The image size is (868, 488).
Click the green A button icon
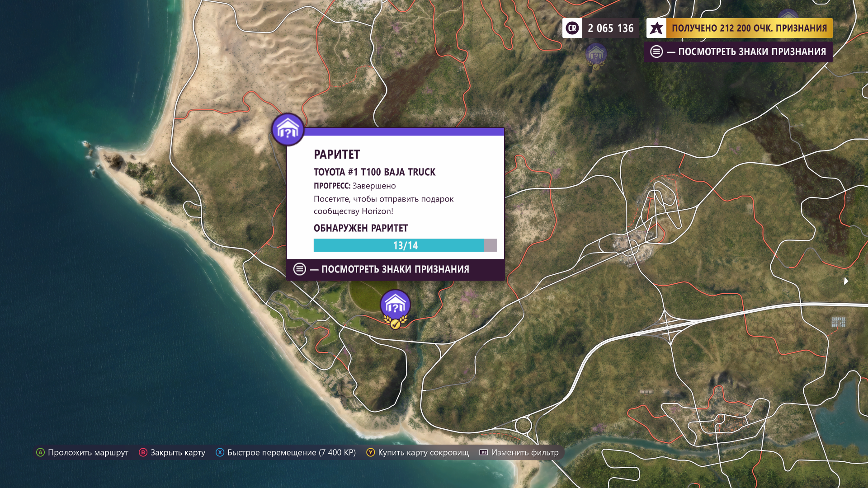[x=40, y=452]
